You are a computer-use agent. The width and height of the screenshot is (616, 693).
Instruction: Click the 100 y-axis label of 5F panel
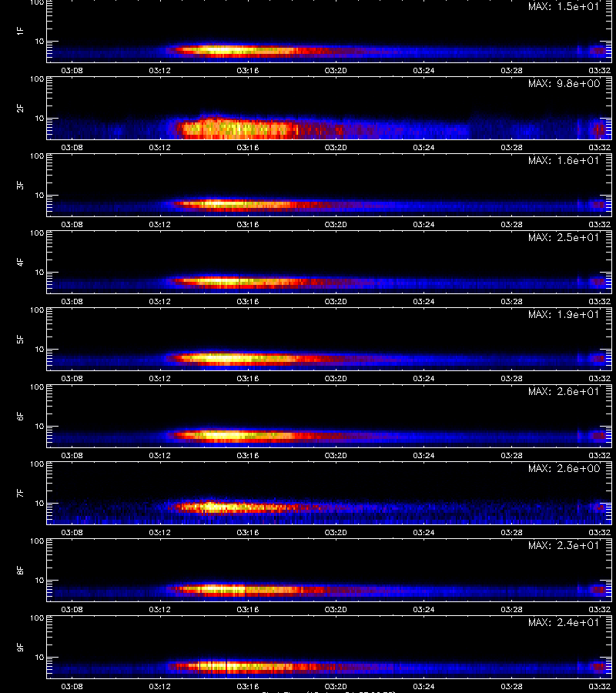37,310
